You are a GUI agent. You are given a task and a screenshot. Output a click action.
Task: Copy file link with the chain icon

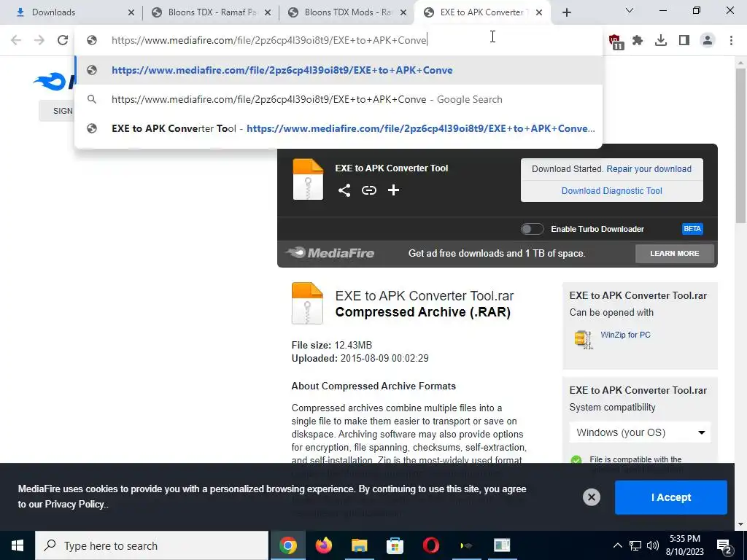pyautogui.click(x=368, y=190)
